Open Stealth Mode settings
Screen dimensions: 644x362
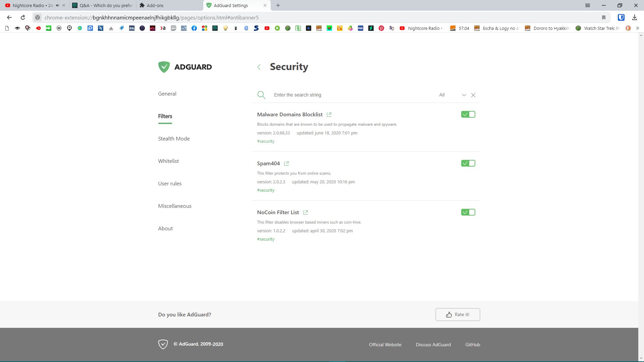174,139
